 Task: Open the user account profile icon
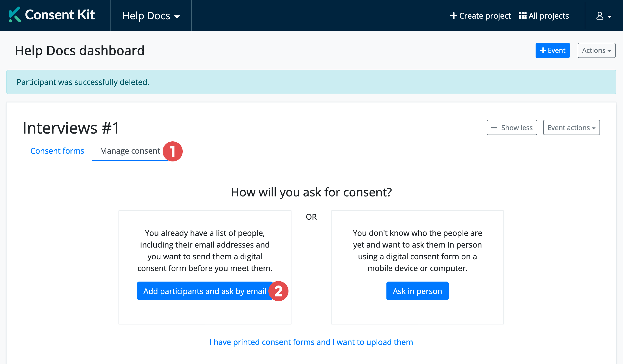pyautogui.click(x=599, y=16)
